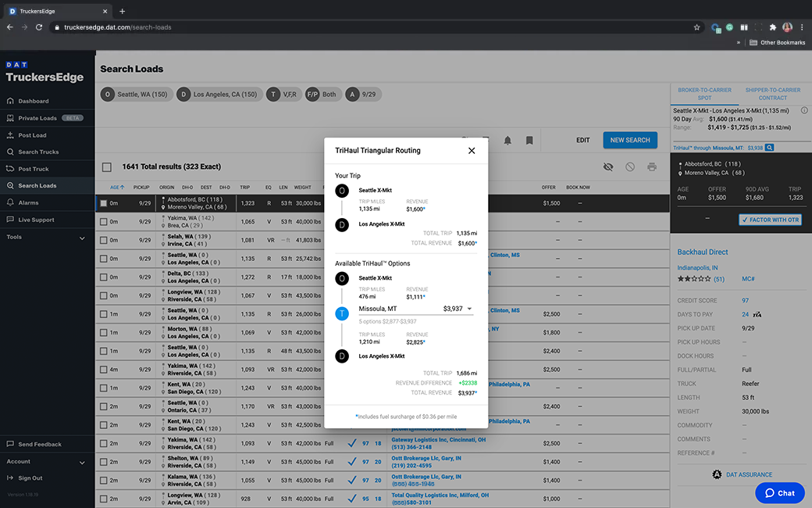The height and width of the screenshot is (508, 812).
Task: Open the Backhaul Direct company link
Action: point(702,252)
